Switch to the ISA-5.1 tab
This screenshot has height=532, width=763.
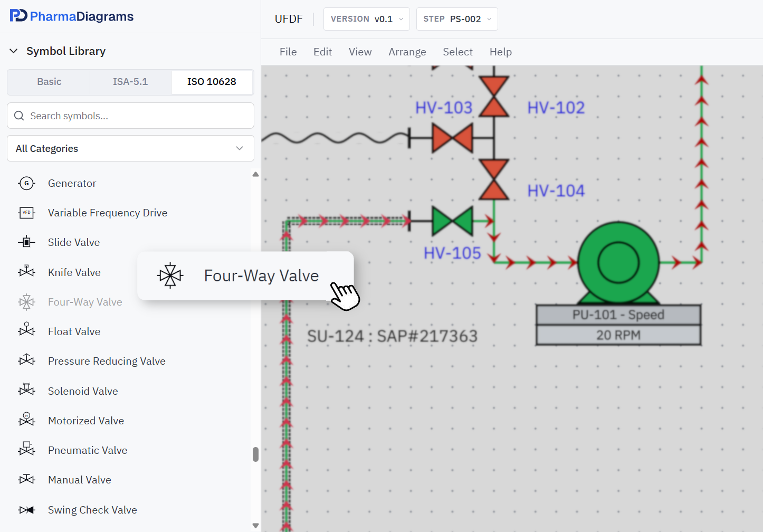[x=130, y=82]
